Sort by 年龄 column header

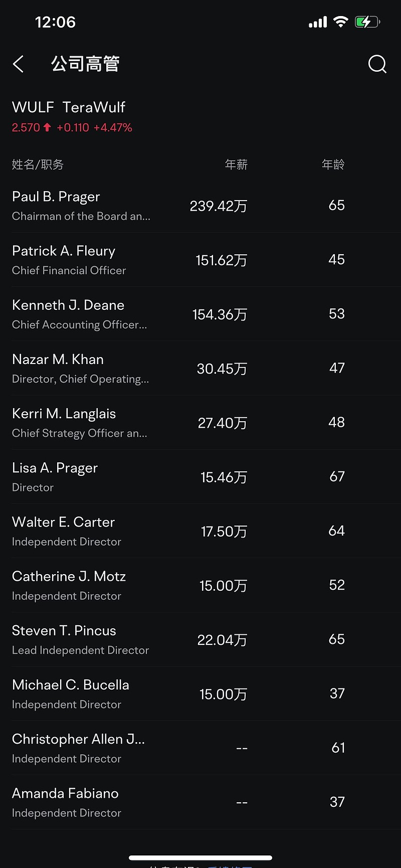(x=333, y=164)
